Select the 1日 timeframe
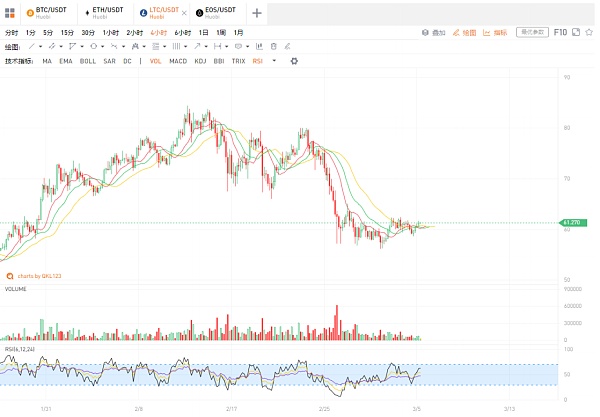The image size is (600, 417). (x=204, y=33)
